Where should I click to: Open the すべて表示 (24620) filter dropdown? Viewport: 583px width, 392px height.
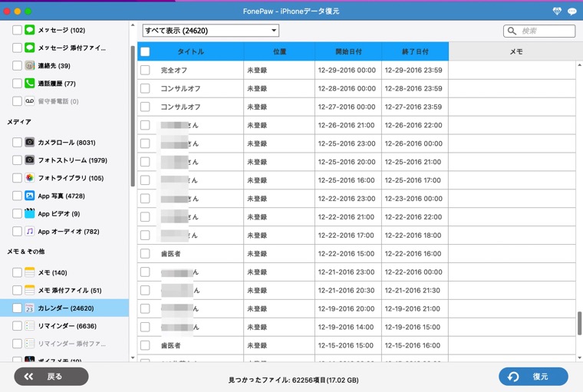(x=211, y=31)
